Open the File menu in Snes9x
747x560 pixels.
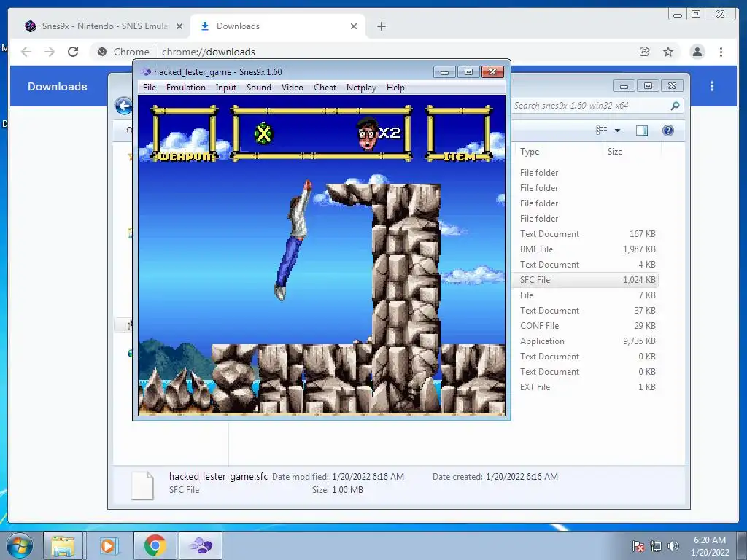pyautogui.click(x=149, y=87)
